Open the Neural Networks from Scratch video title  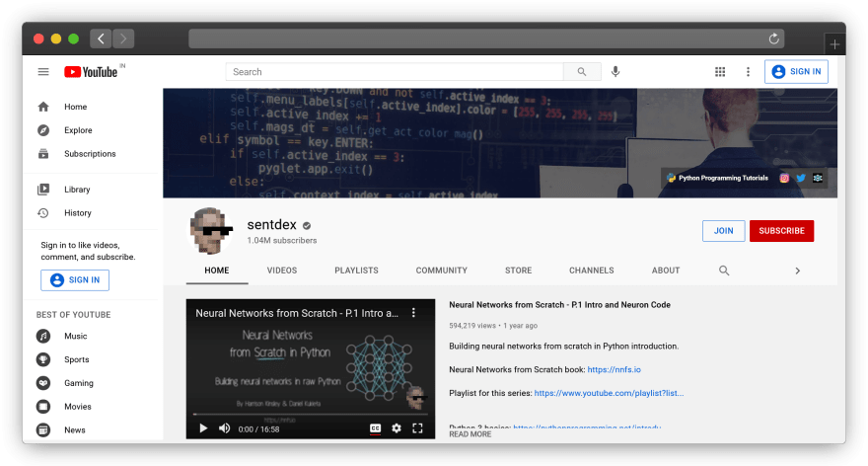559,305
